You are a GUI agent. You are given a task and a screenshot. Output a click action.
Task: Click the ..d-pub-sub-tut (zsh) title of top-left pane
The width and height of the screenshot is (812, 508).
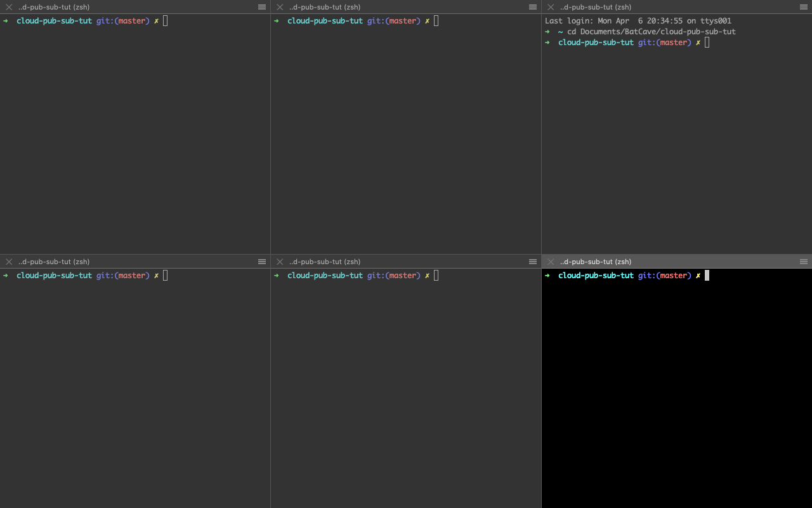(x=54, y=7)
